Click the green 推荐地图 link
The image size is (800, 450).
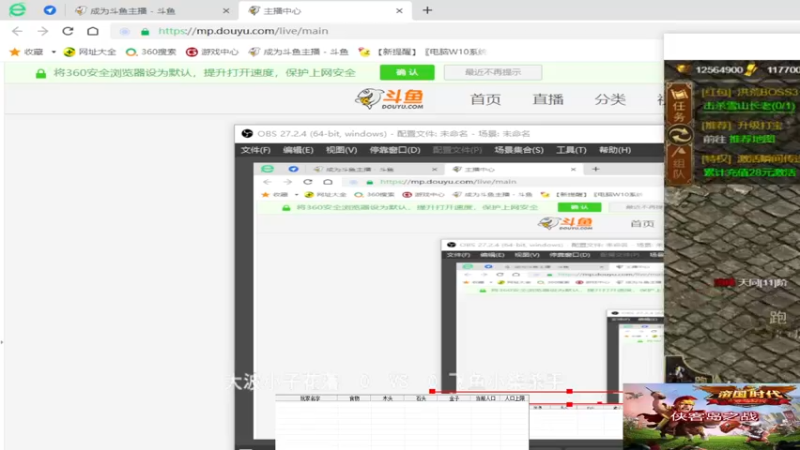click(752, 139)
